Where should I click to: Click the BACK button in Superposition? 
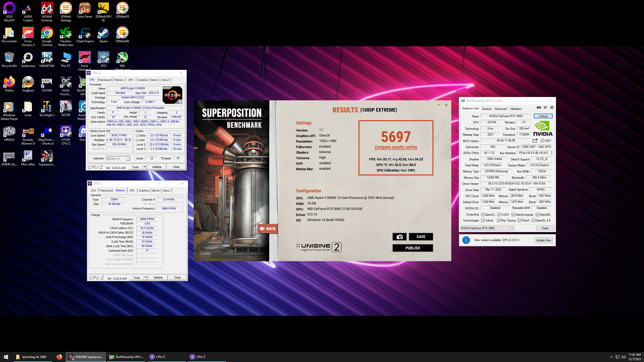(267, 229)
